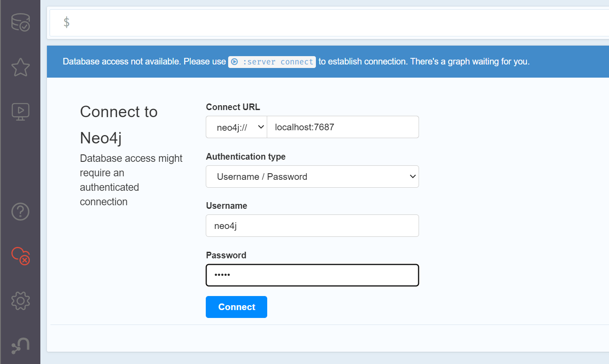Run the :server connect command link
The width and height of the screenshot is (609, 364).
[272, 62]
